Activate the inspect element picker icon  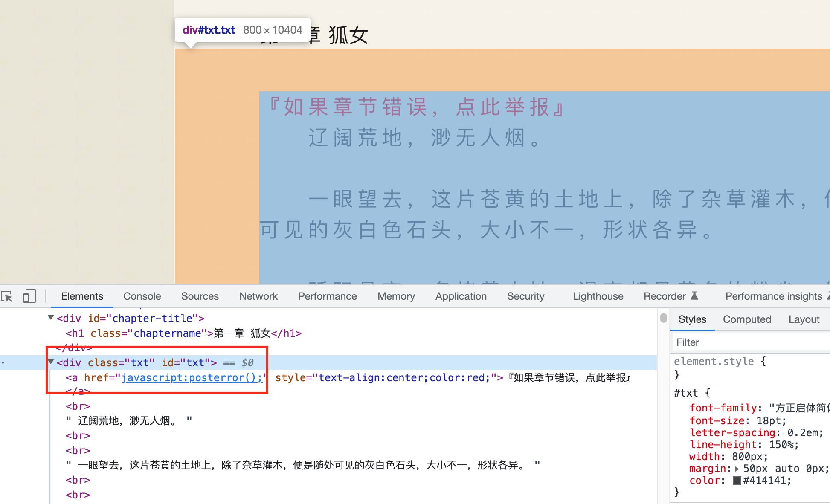click(x=7, y=296)
